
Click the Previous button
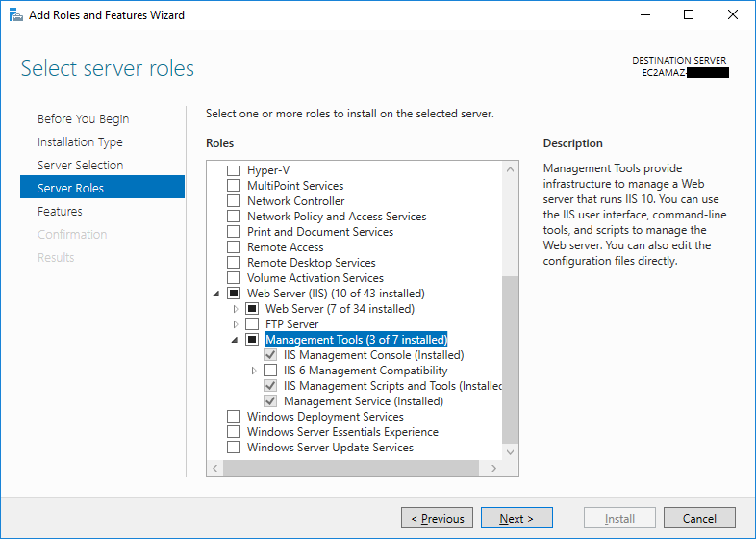coord(438,518)
